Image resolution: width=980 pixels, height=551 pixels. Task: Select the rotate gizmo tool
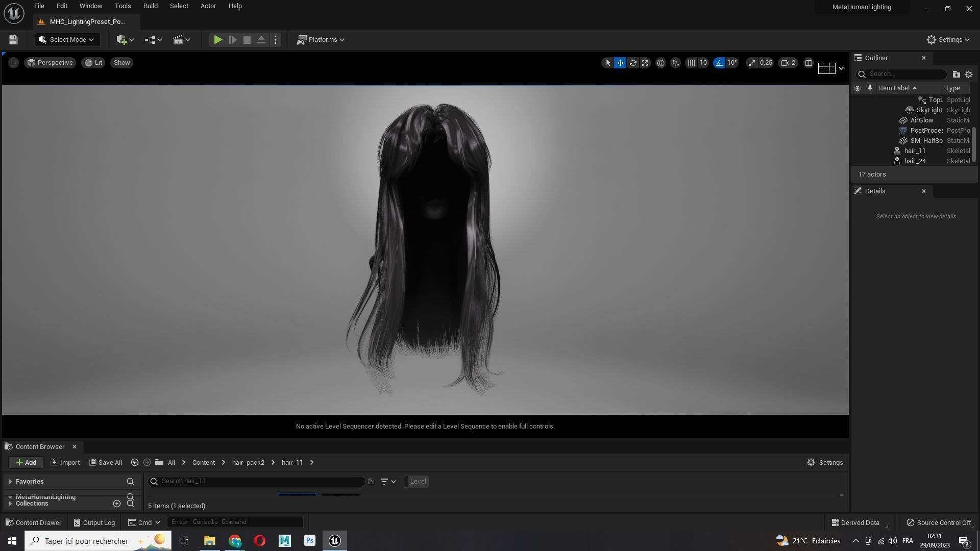[633, 63]
